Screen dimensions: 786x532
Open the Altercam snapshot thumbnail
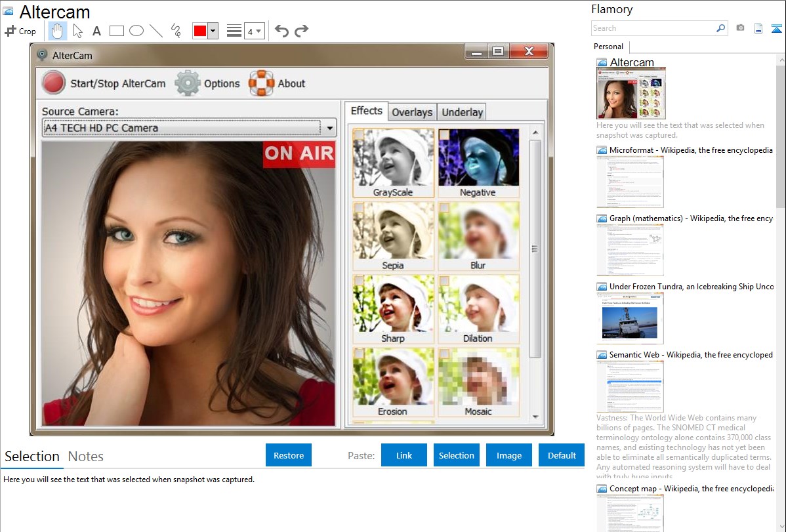tap(631, 93)
